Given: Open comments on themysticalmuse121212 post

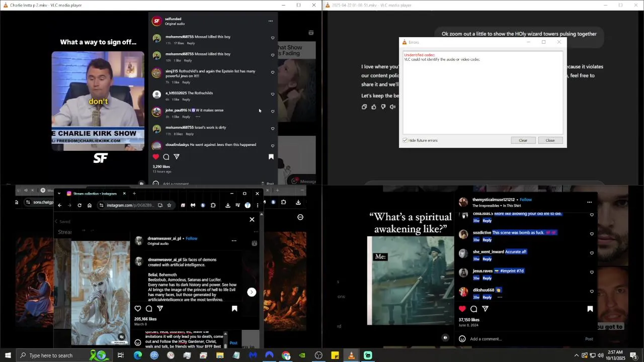Looking at the screenshot, I should (474, 309).
